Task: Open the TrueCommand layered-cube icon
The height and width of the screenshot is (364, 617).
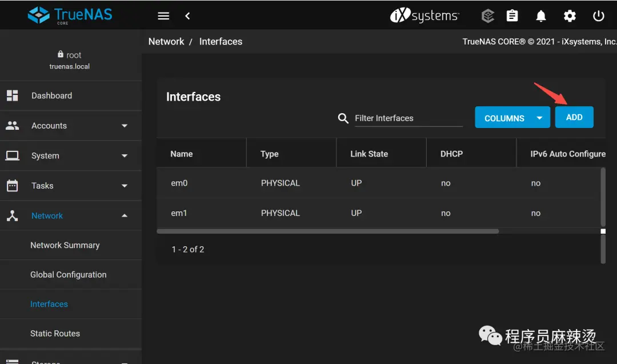Action: point(487,16)
